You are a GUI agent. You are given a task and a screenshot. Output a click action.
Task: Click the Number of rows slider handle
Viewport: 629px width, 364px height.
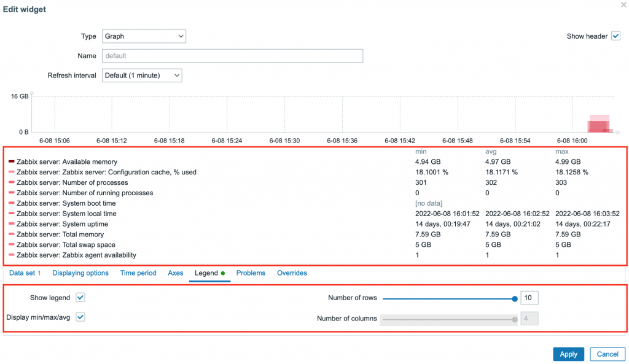(x=515, y=299)
